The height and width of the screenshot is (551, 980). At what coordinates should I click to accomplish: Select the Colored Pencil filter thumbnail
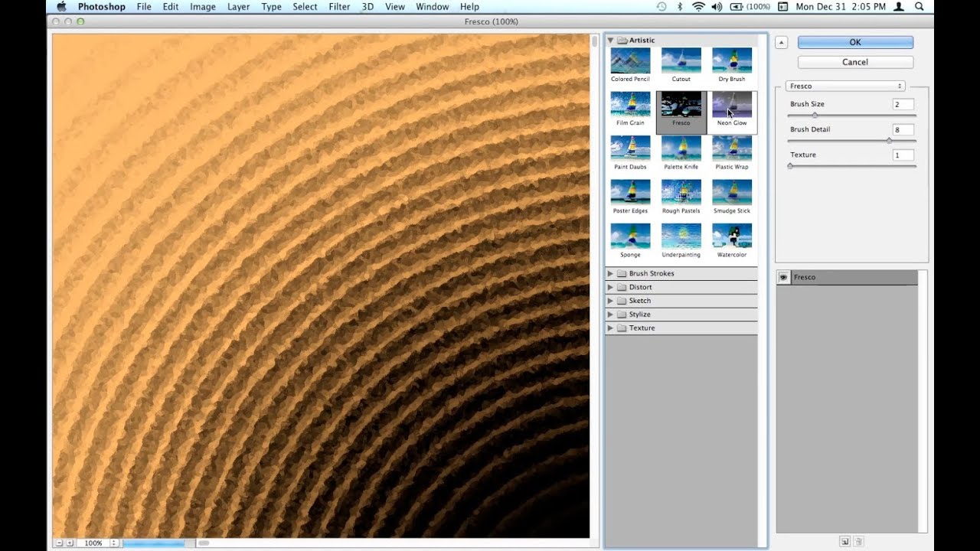[630, 60]
